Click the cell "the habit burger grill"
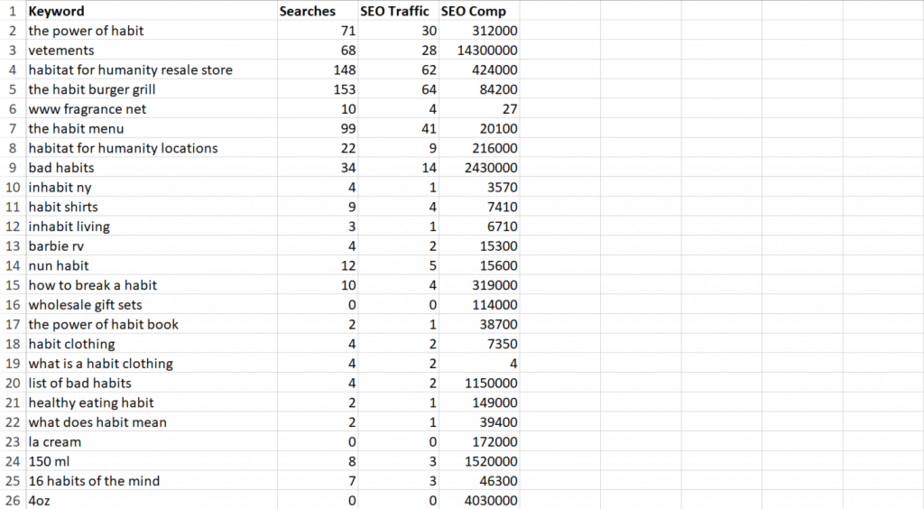 [152, 89]
